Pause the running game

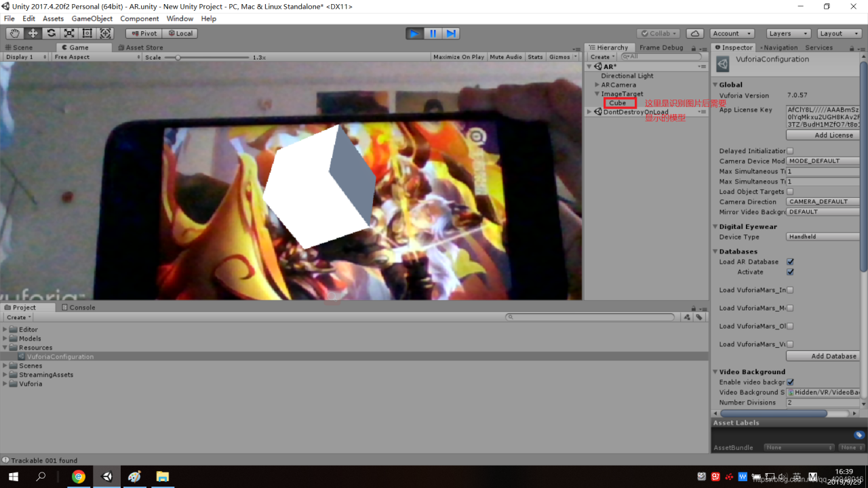pos(433,33)
